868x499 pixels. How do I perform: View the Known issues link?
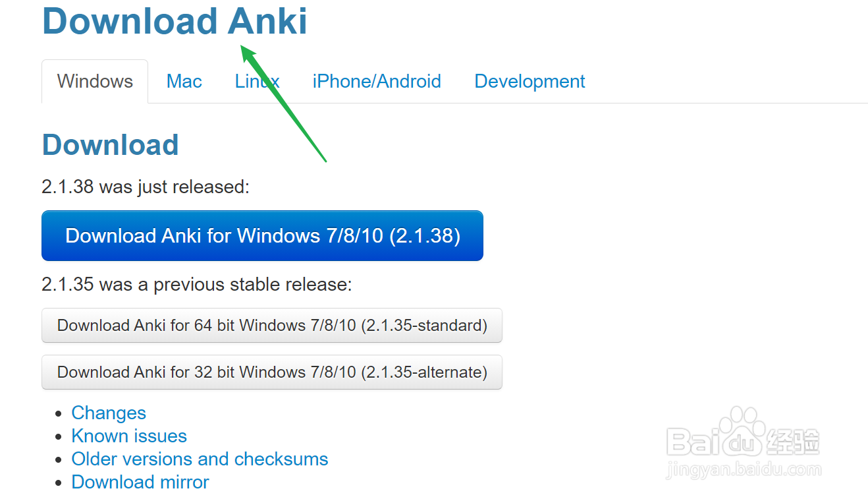(129, 436)
